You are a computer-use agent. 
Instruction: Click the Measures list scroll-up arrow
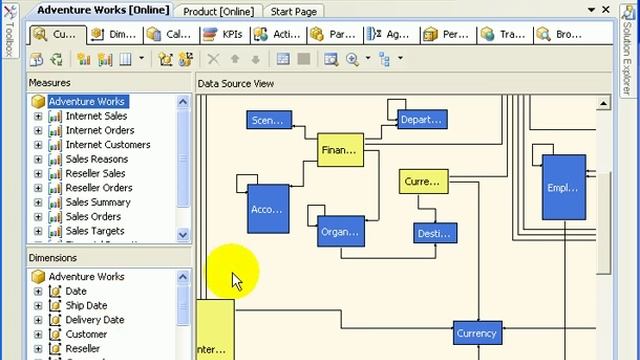click(x=183, y=102)
